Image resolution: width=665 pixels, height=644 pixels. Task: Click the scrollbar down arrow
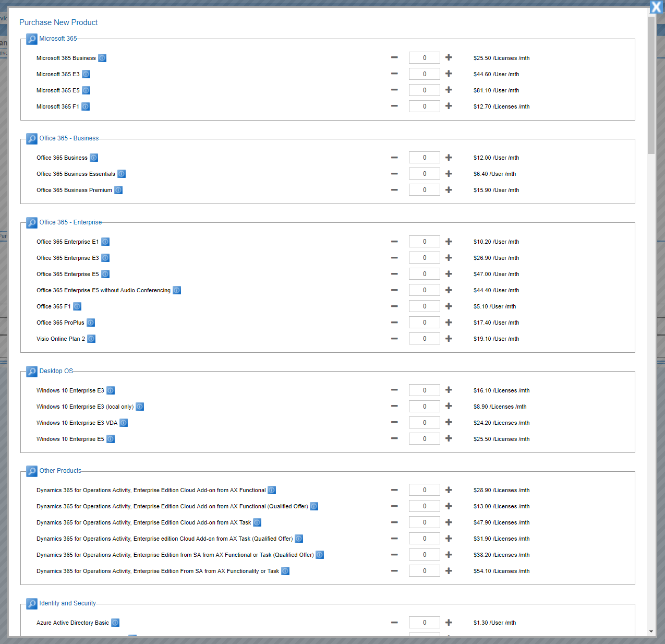click(x=651, y=631)
